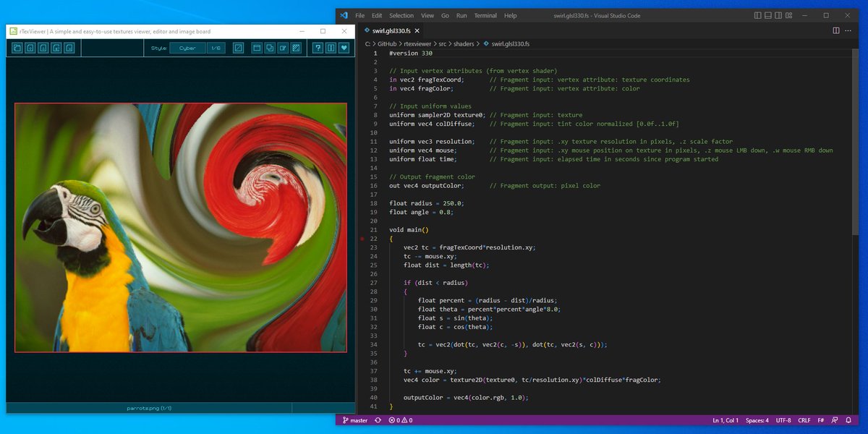This screenshot has width=868, height=434.
Task: Toggle the breakpoint dot on line 21
Action: (362, 239)
